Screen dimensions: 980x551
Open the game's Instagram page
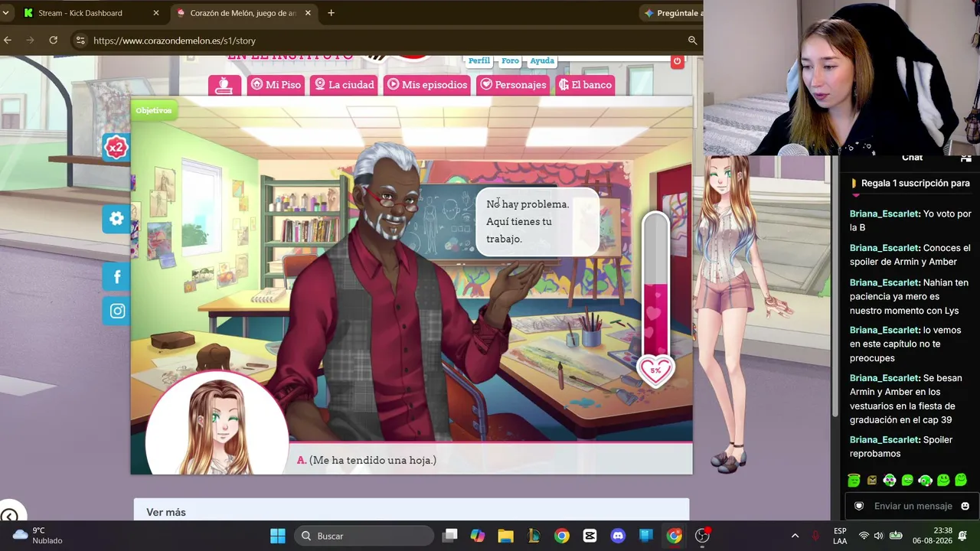coord(117,311)
